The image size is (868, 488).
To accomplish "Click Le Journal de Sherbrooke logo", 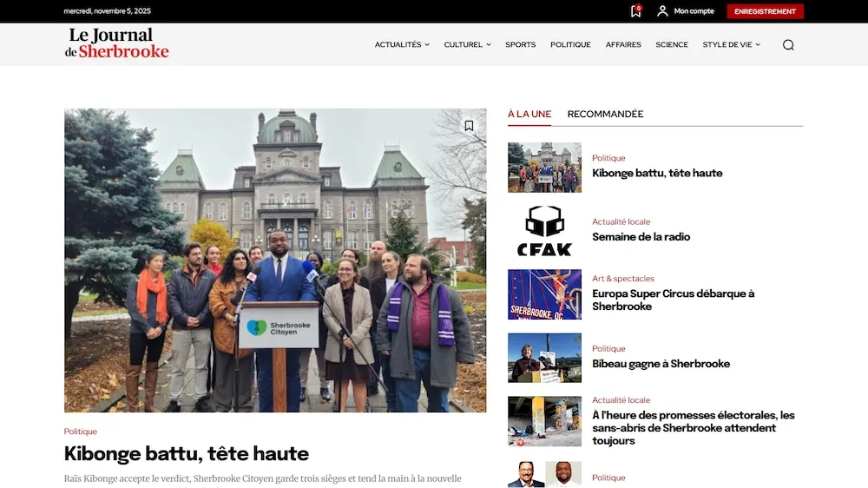I will [116, 43].
